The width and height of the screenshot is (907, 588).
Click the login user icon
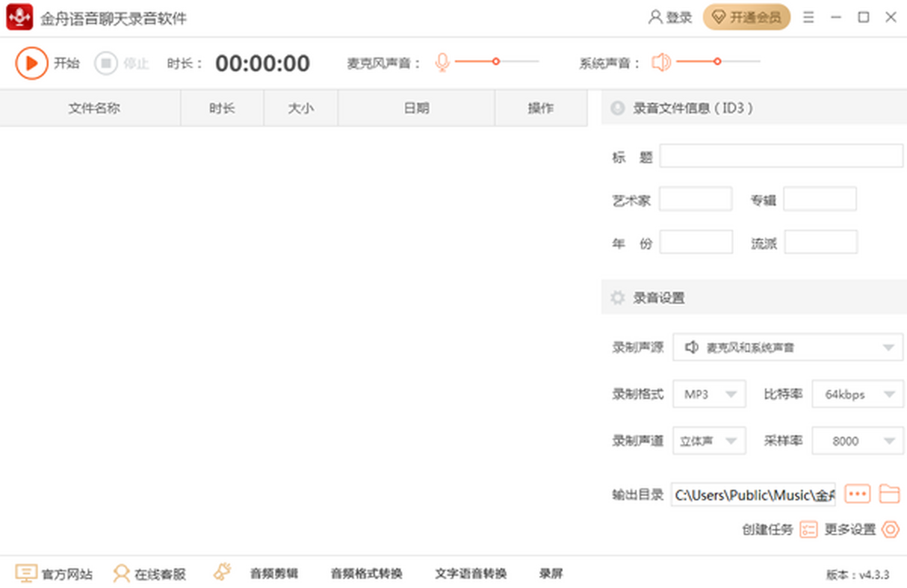655,17
